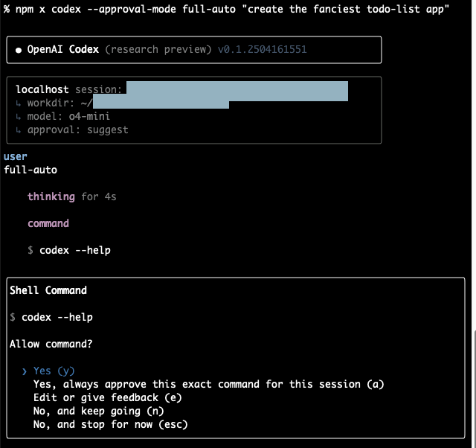Click the dollar prompt under command heading
The height and width of the screenshot is (448, 476).
click(x=30, y=250)
